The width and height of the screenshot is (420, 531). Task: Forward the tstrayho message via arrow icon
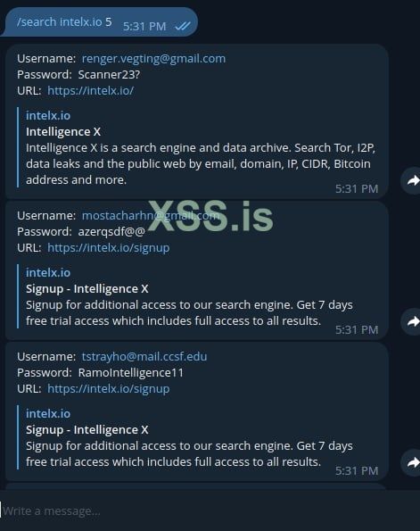(x=412, y=462)
